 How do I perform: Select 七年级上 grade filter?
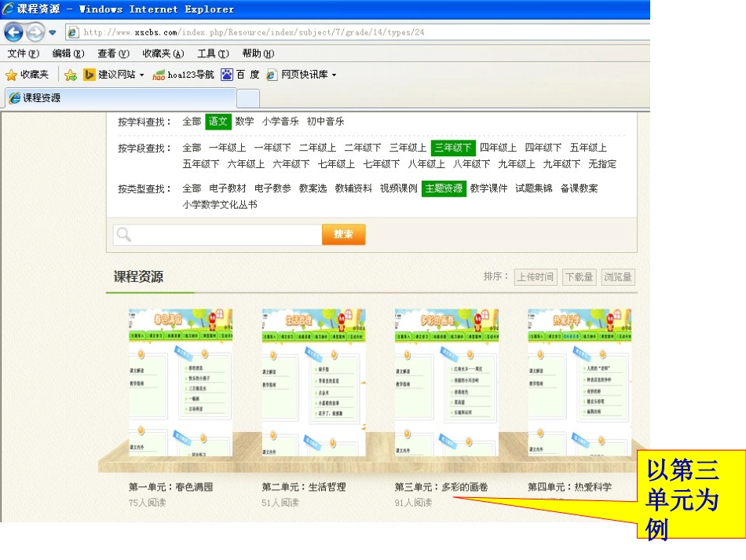pos(336,164)
